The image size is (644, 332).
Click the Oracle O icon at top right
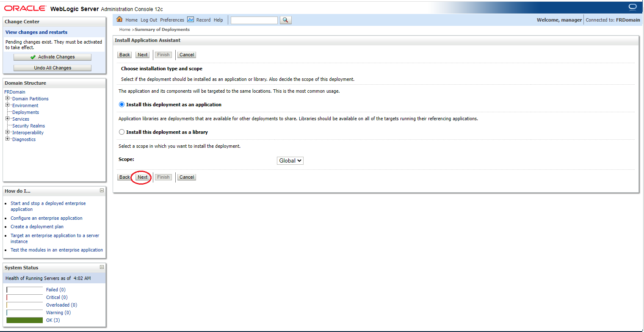pyautogui.click(x=633, y=7)
